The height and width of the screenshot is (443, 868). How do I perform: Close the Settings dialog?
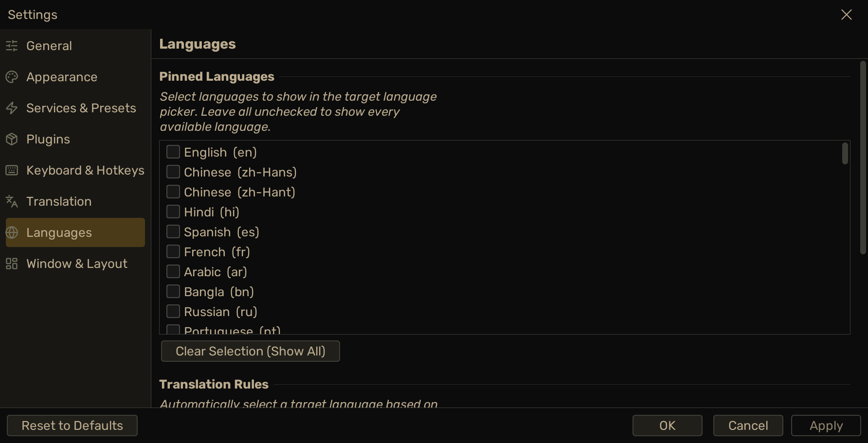[x=847, y=15]
